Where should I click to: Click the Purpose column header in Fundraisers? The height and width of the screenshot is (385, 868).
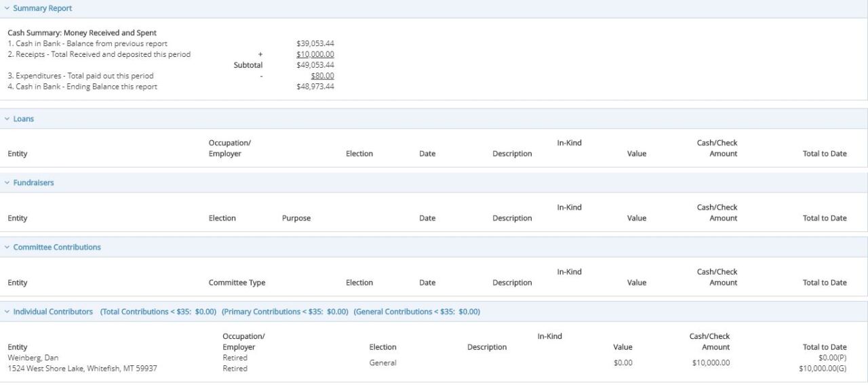click(x=296, y=218)
